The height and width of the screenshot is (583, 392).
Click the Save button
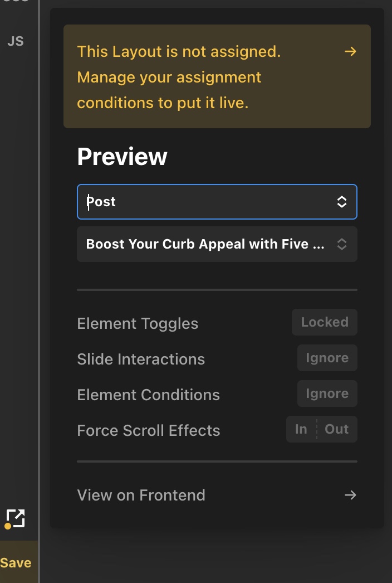[x=17, y=562]
